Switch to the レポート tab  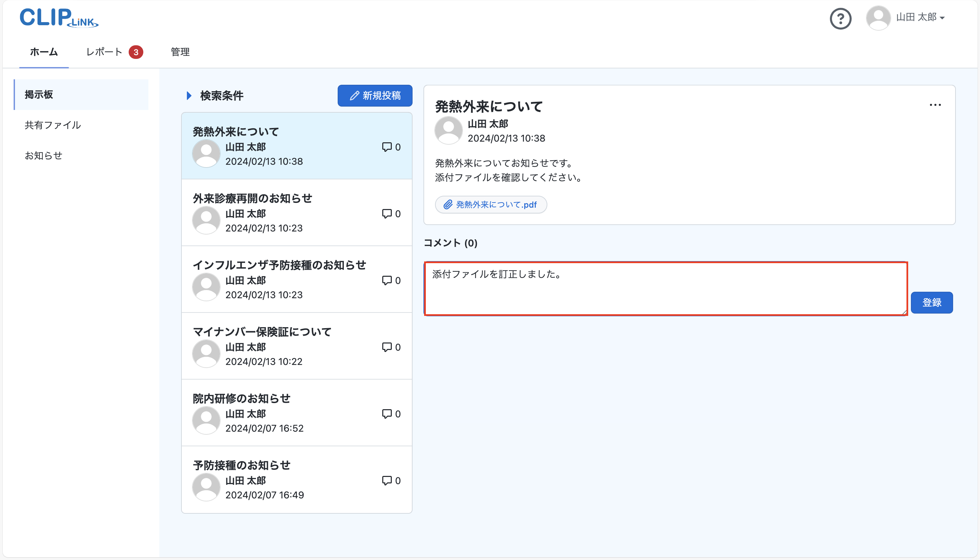tap(104, 52)
